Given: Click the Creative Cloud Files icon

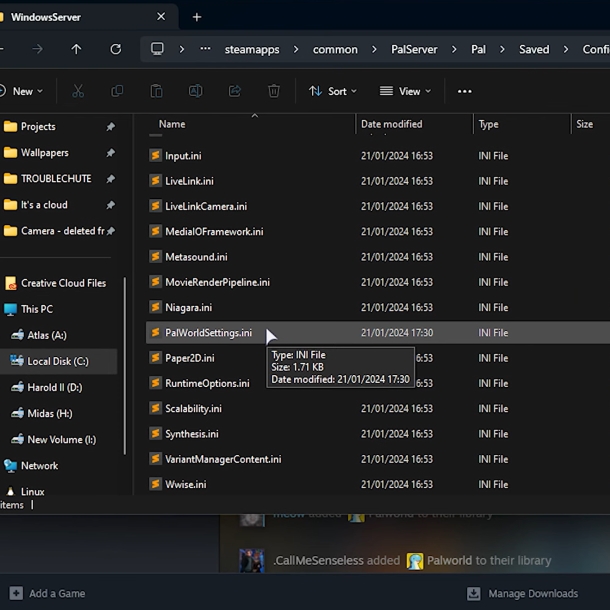Looking at the screenshot, I should (11, 283).
